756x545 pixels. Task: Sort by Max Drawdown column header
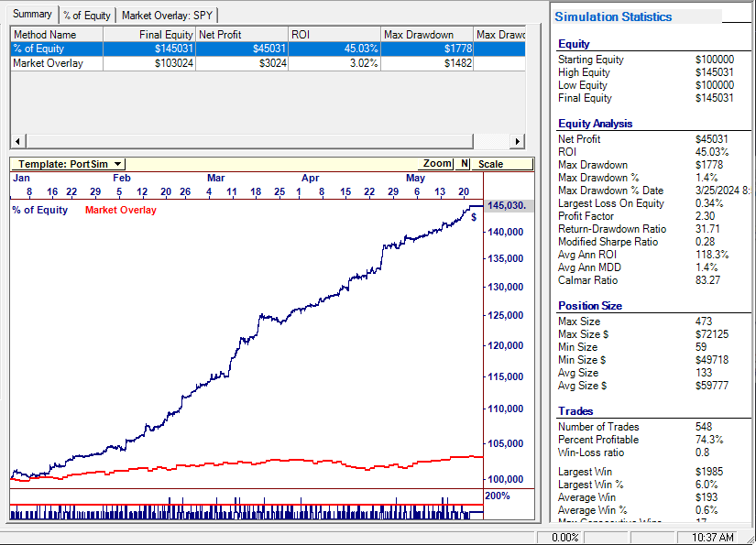point(427,35)
